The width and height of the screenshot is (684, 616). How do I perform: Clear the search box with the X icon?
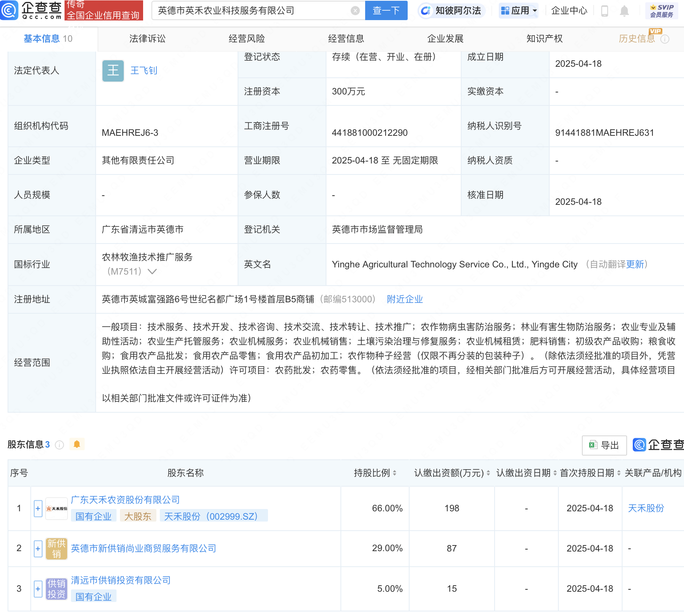pyautogui.click(x=355, y=11)
